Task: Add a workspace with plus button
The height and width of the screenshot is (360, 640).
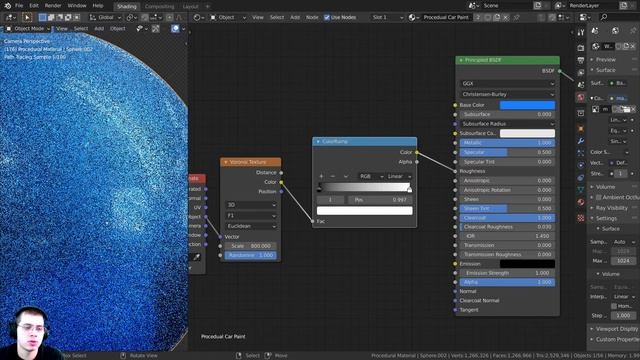Action: 207,7
